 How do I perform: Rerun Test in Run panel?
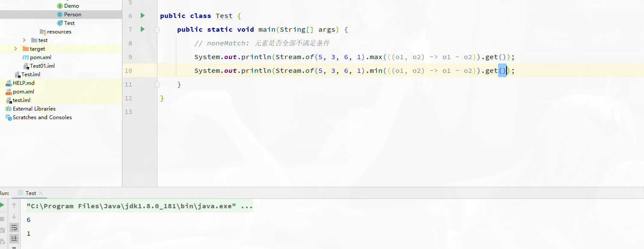[2, 205]
